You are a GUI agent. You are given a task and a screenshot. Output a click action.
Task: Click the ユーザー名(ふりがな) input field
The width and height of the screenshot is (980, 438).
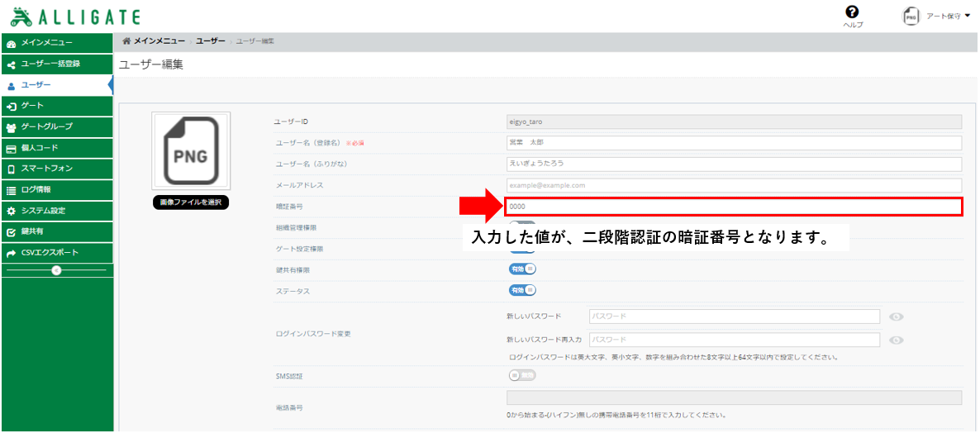(734, 164)
